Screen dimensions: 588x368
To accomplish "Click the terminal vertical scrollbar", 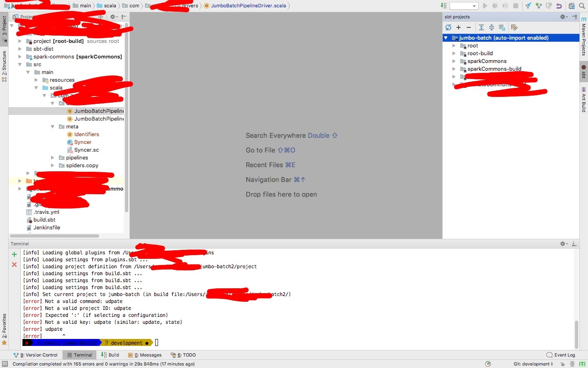I will pos(576,334).
